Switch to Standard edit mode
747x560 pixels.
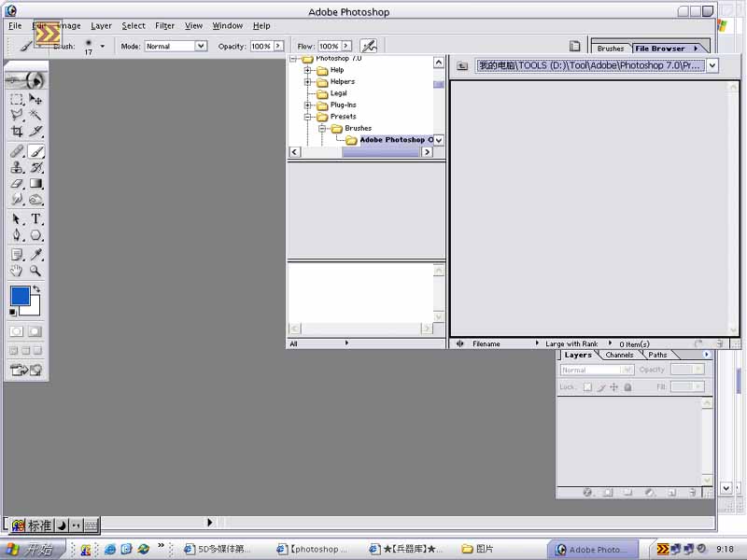click(17, 331)
